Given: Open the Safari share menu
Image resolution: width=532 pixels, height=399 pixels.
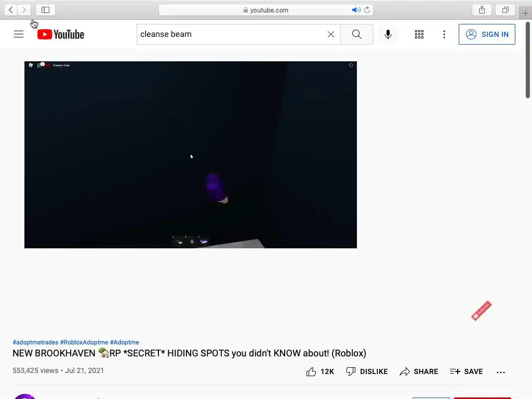Looking at the screenshot, I should click(x=482, y=10).
